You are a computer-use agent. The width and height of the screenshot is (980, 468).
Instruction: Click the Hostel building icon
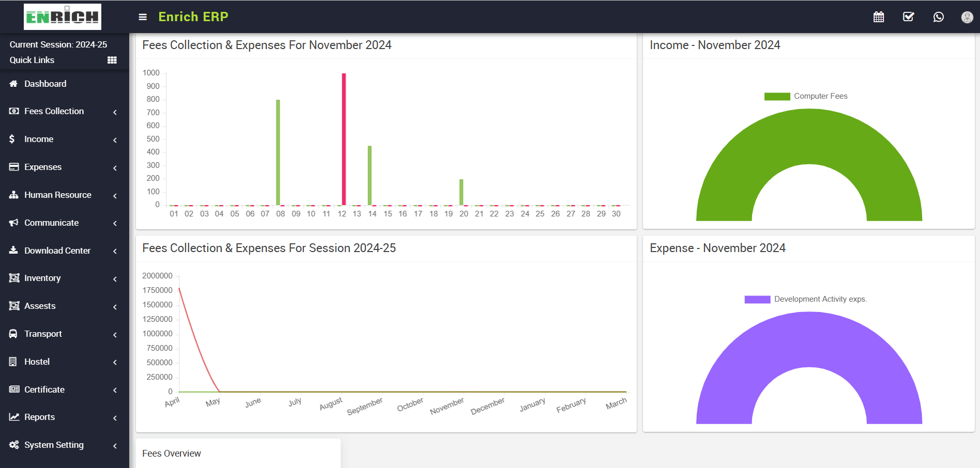[13, 362]
